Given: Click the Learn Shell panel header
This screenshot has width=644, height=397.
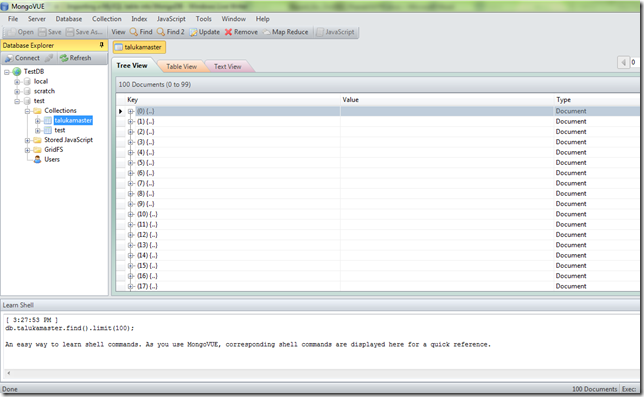Looking at the screenshot, I should 320,305.
